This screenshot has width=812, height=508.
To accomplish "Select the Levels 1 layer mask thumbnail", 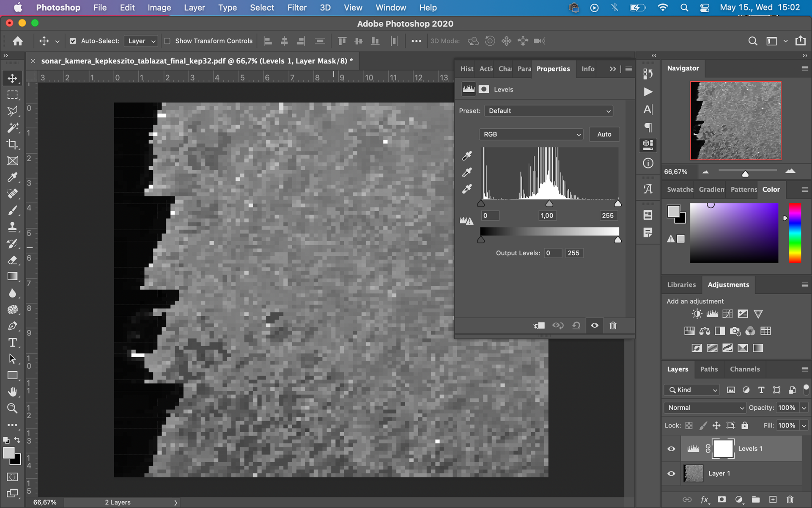I will pos(723,449).
